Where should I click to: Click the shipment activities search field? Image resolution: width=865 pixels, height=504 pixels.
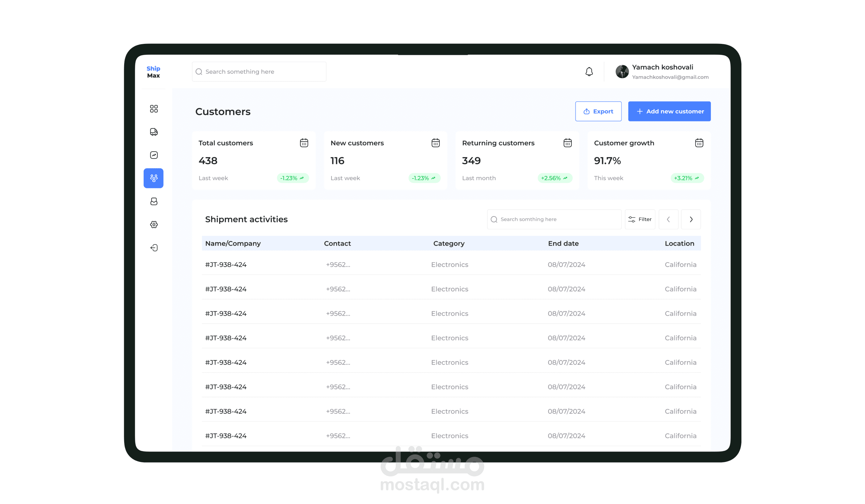point(554,219)
